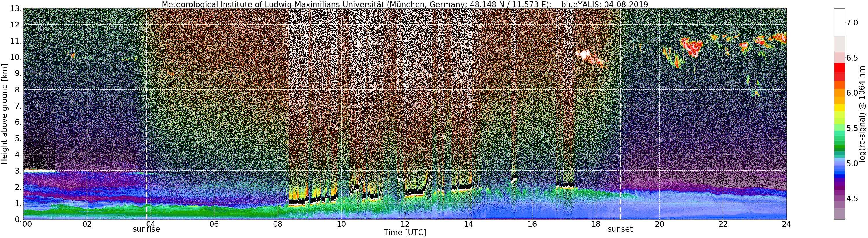Click the time axis tick label '16'
This screenshot has height=238, width=868.
[x=532, y=224]
